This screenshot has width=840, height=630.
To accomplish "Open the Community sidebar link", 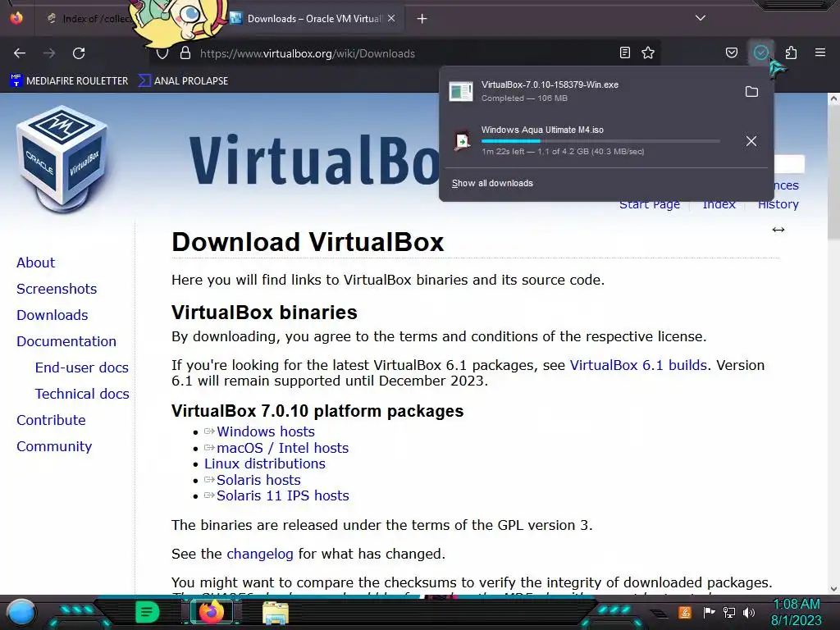I will [x=54, y=446].
